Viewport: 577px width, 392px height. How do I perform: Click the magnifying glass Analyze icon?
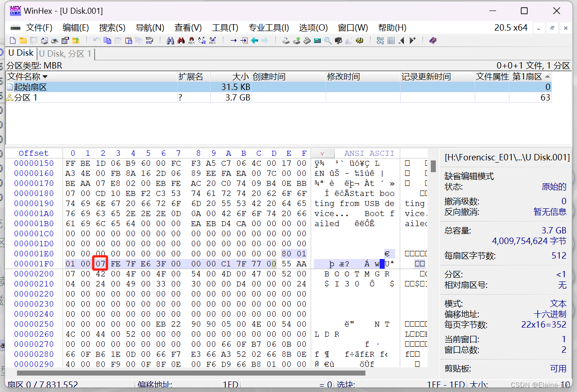pyautogui.click(x=328, y=41)
